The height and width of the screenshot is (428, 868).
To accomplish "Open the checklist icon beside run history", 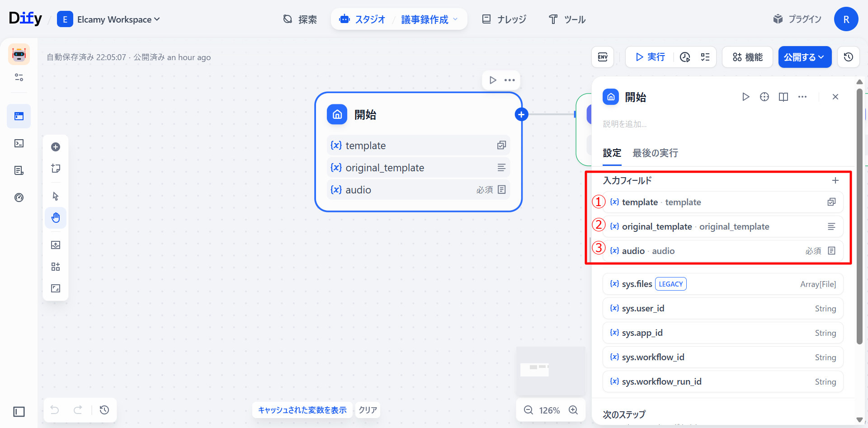I will (x=705, y=57).
